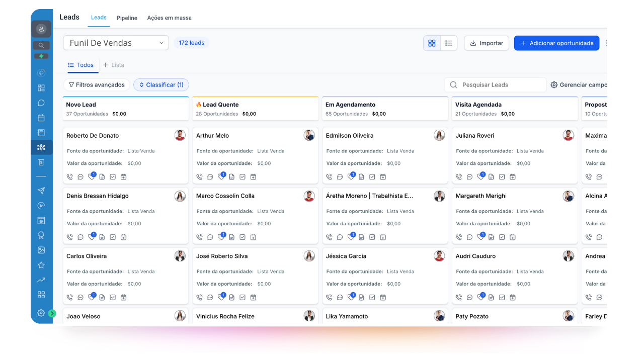This screenshot has height=362, width=644.
Task: Click the sidebar search icon
Action: click(41, 45)
